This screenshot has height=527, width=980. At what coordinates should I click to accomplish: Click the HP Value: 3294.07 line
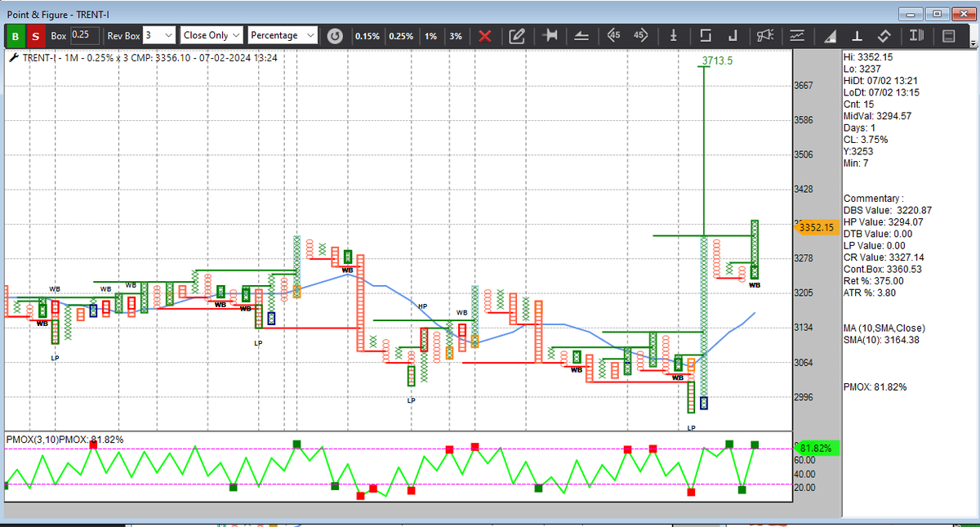[884, 221]
